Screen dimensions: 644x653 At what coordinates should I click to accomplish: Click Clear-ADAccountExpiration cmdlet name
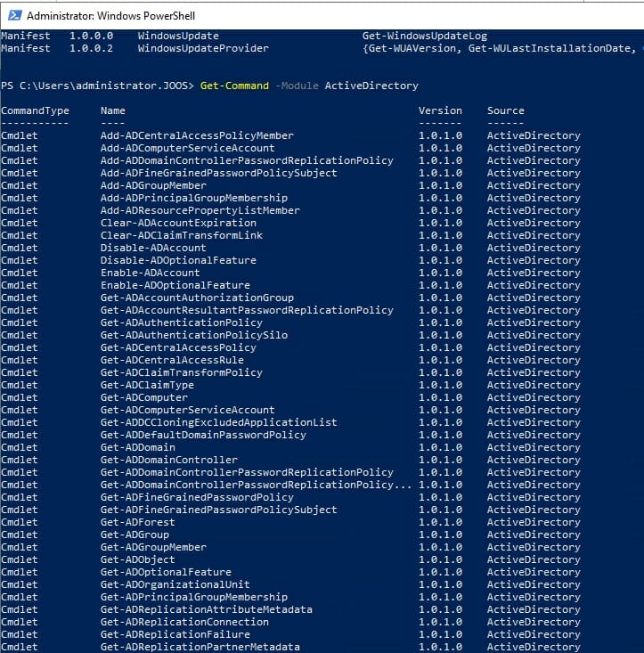tap(178, 224)
